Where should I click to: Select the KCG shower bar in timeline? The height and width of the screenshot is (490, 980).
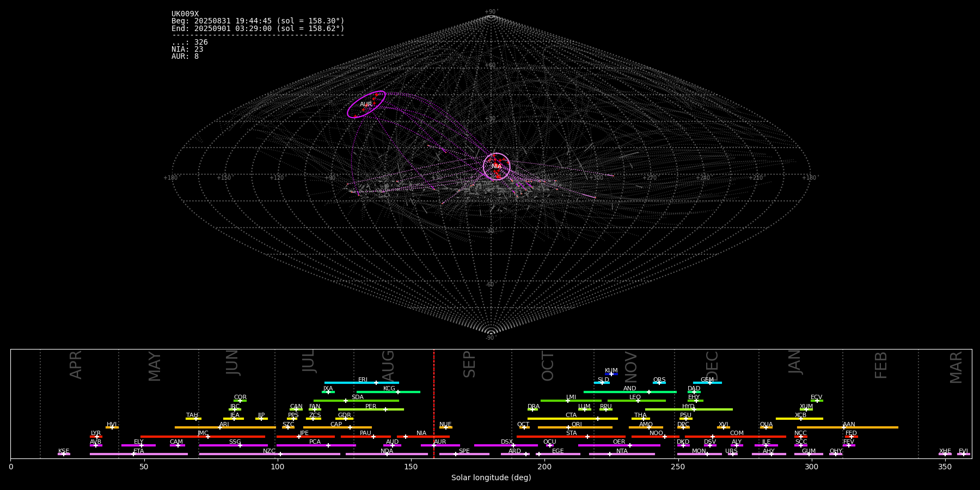point(388,391)
